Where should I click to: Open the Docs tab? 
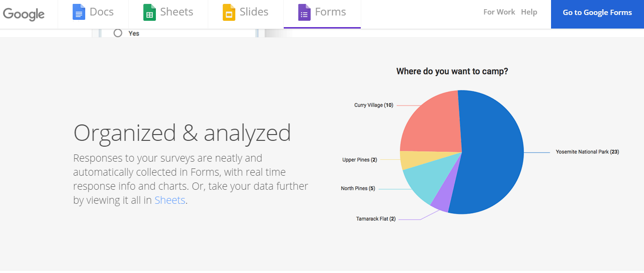(x=93, y=14)
